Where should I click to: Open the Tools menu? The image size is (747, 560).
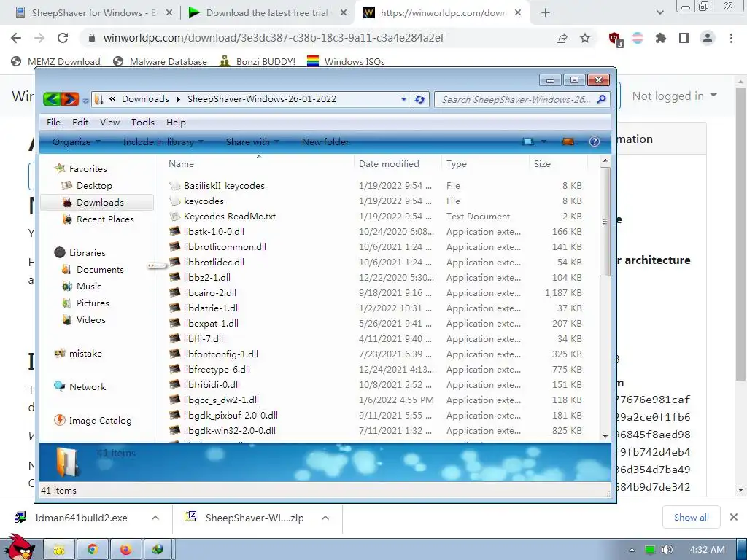pos(143,122)
